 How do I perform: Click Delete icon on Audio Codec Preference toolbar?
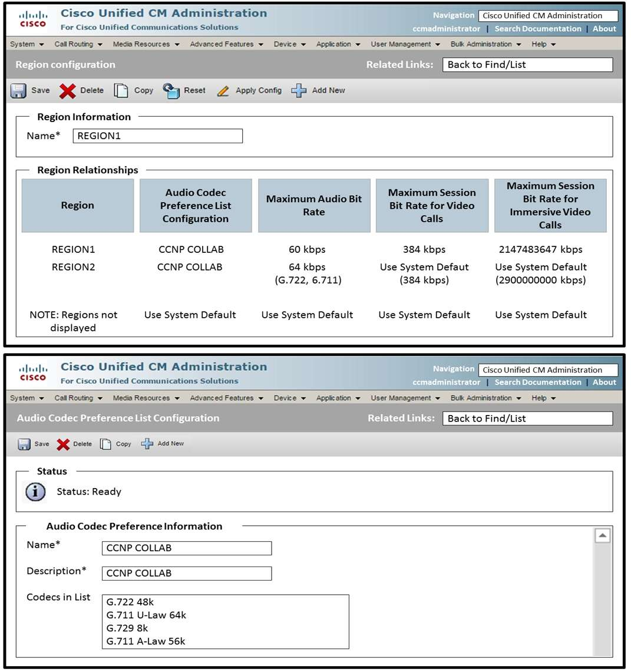[x=63, y=444]
